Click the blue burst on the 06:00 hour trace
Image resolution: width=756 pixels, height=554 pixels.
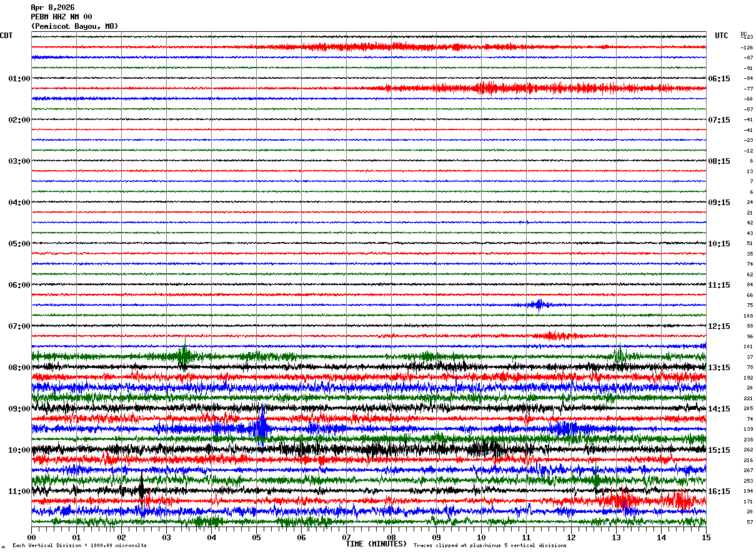538,305
